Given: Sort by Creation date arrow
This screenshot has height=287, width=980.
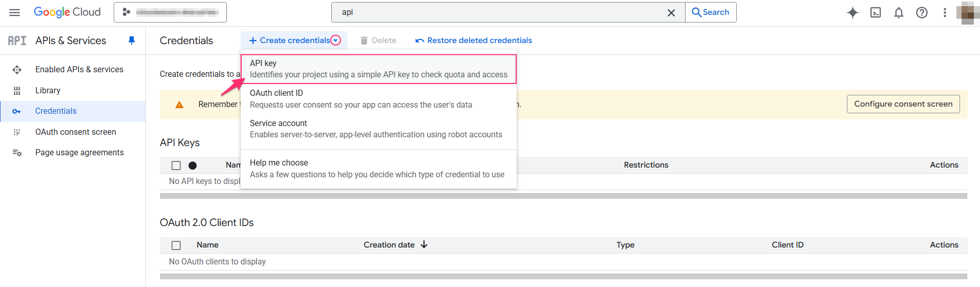Looking at the screenshot, I should click(424, 245).
